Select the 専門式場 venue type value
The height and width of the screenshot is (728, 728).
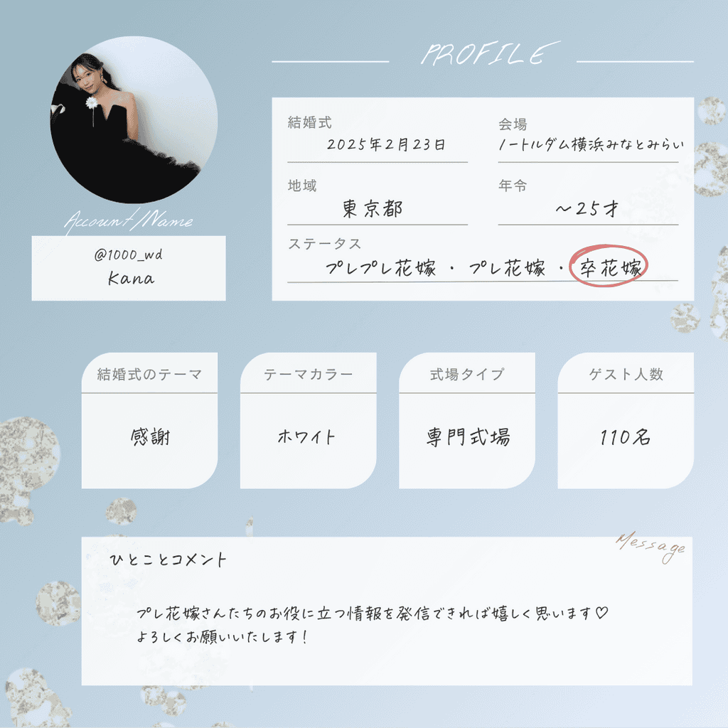(x=468, y=437)
